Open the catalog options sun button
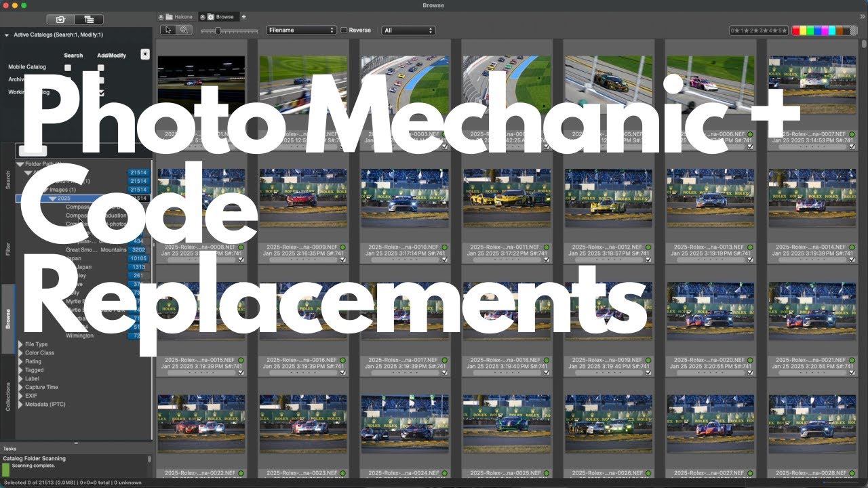Screen dimensions: 868x488 tap(145, 54)
